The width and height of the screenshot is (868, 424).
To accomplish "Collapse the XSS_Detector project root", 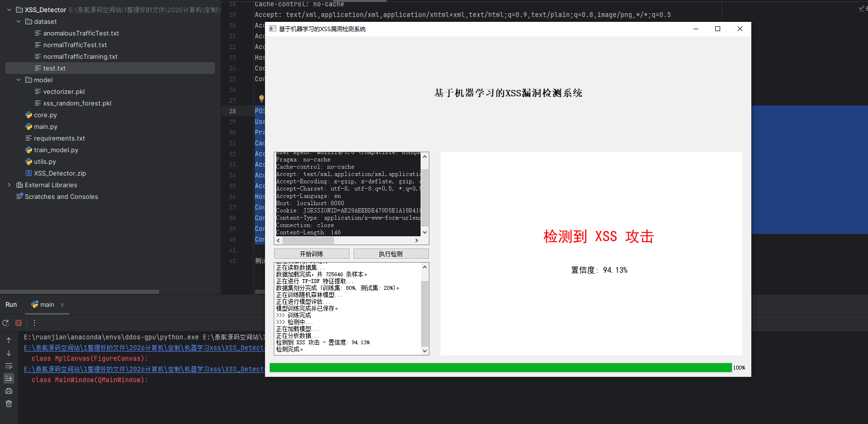I will pyautogui.click(x=9, y=10).
